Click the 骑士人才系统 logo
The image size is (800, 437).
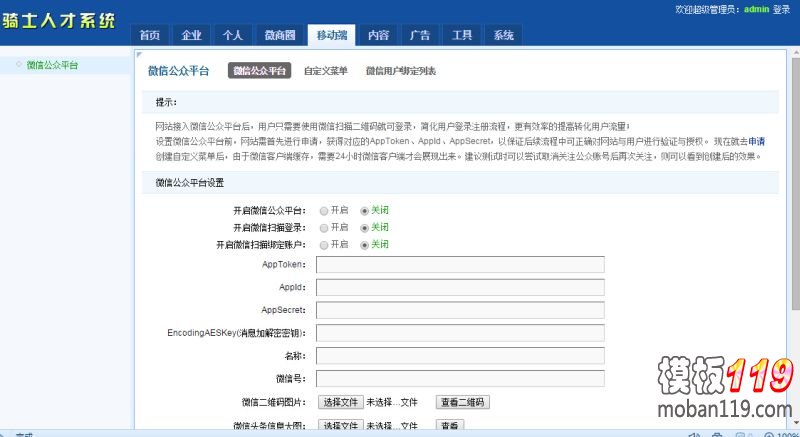tap(58, 20)
